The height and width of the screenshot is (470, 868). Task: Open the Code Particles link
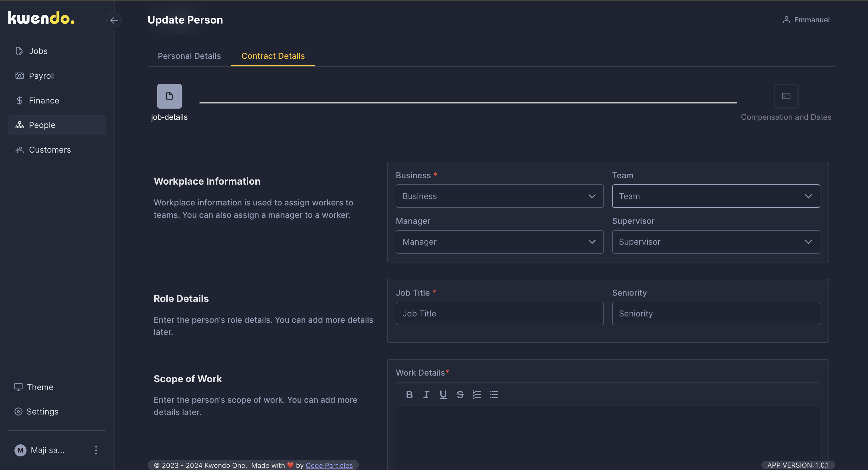coord(329,465)
